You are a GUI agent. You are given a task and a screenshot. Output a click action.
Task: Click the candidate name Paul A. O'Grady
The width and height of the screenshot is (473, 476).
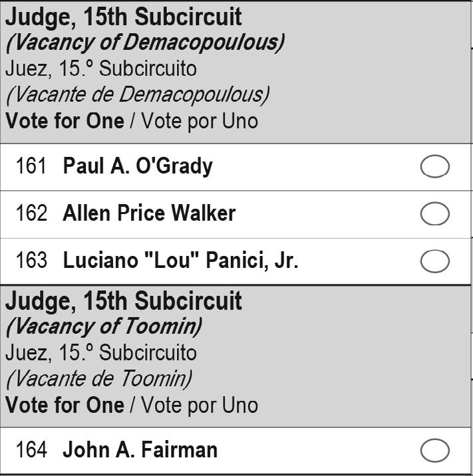click(x=138, y=166)
